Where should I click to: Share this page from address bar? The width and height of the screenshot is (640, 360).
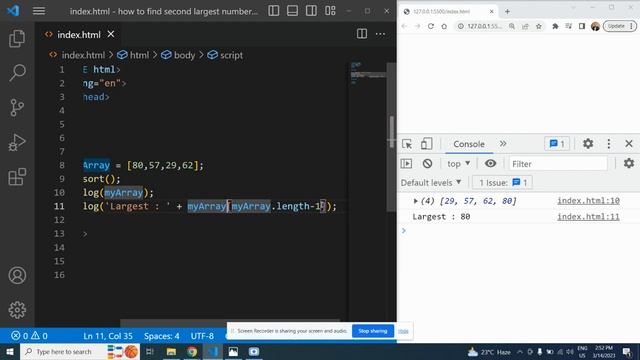(525, 26)
